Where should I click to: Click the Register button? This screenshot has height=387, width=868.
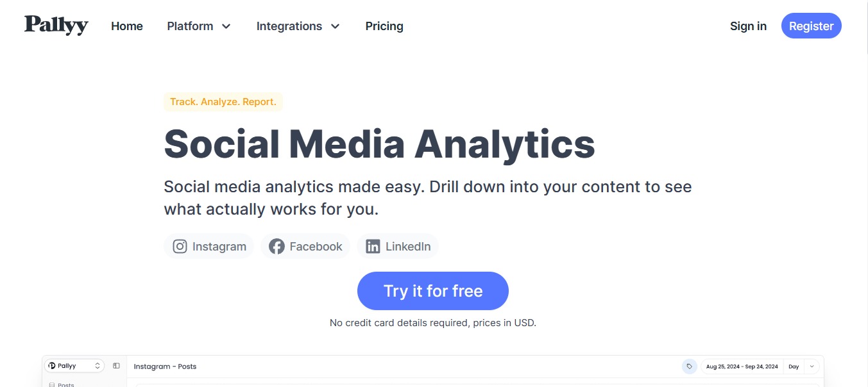pyautogui.click(x=811, y=26)
